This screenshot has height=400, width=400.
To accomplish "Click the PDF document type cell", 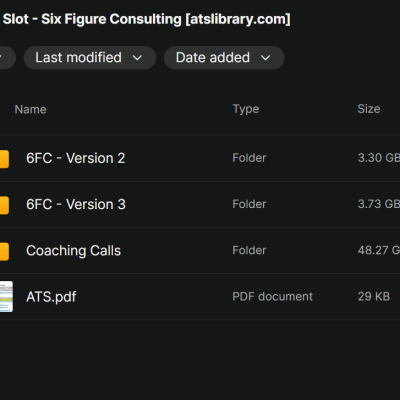I will (272, 296).
